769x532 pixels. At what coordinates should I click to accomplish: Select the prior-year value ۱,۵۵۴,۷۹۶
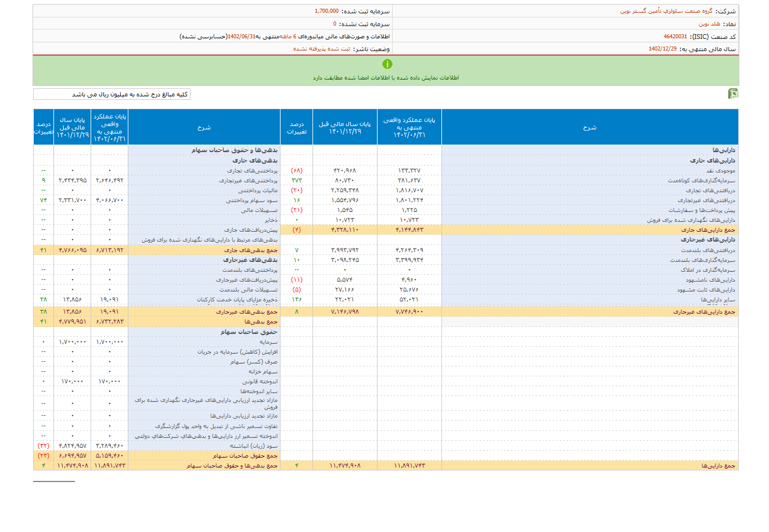(345, 200)
